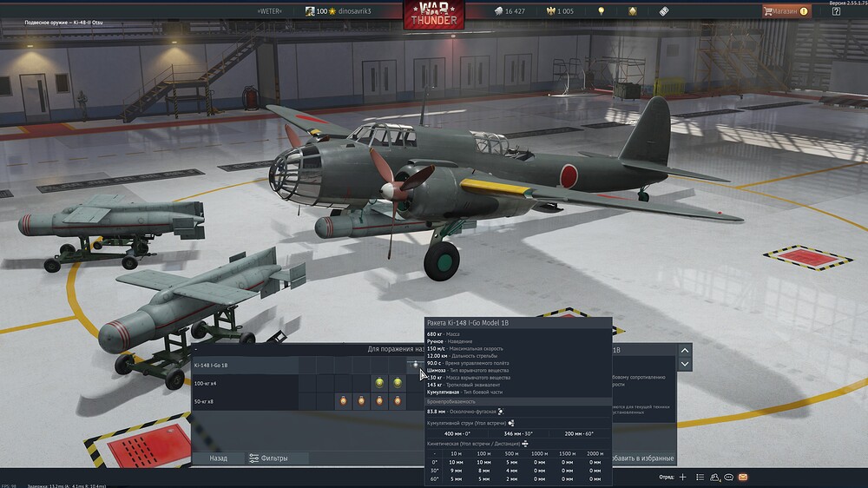Open the Магазин shop button
This screenshot has height=488, width=868.
coord(786,11)
